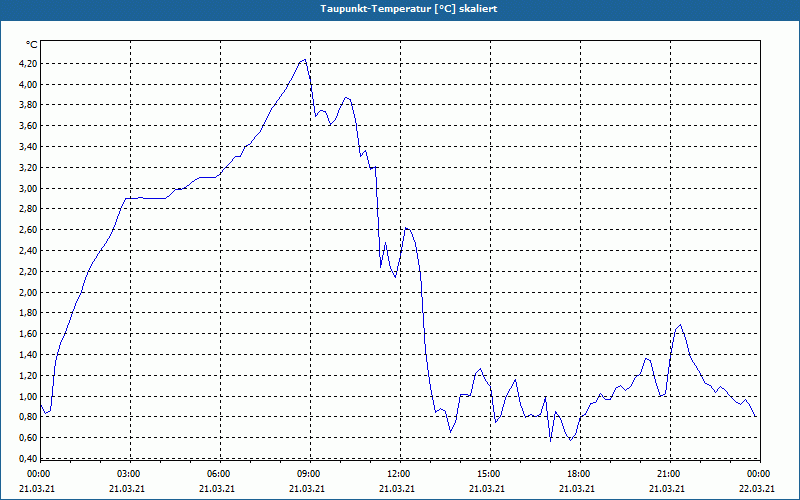Click the 06:00 time label
The width and height of the screenshot is (800, 500).
(220, 474)
